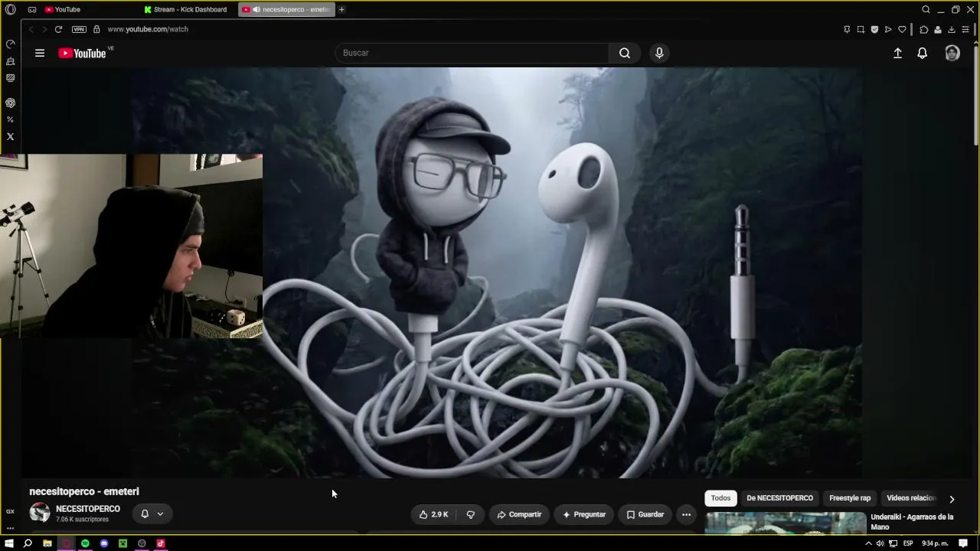Screen dimensions: 980x551
Task: Open GX Control in the sidebar
Action: (x=10, y=44)
